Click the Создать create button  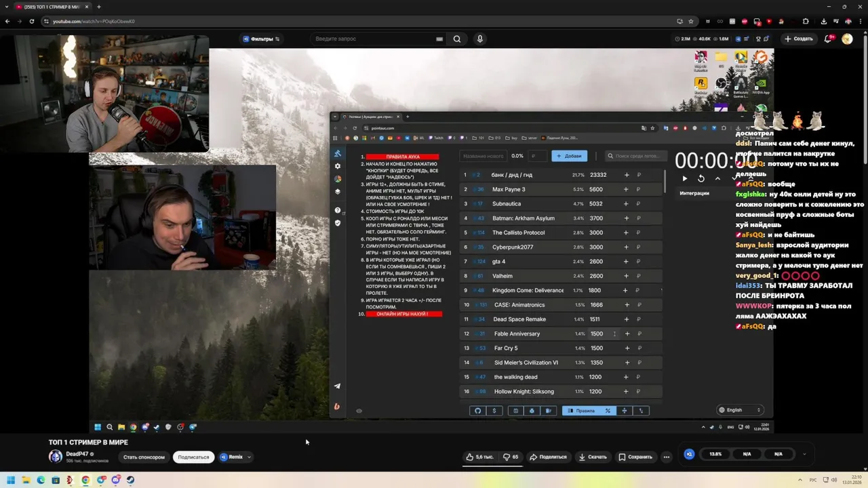[x=798, y=39]
